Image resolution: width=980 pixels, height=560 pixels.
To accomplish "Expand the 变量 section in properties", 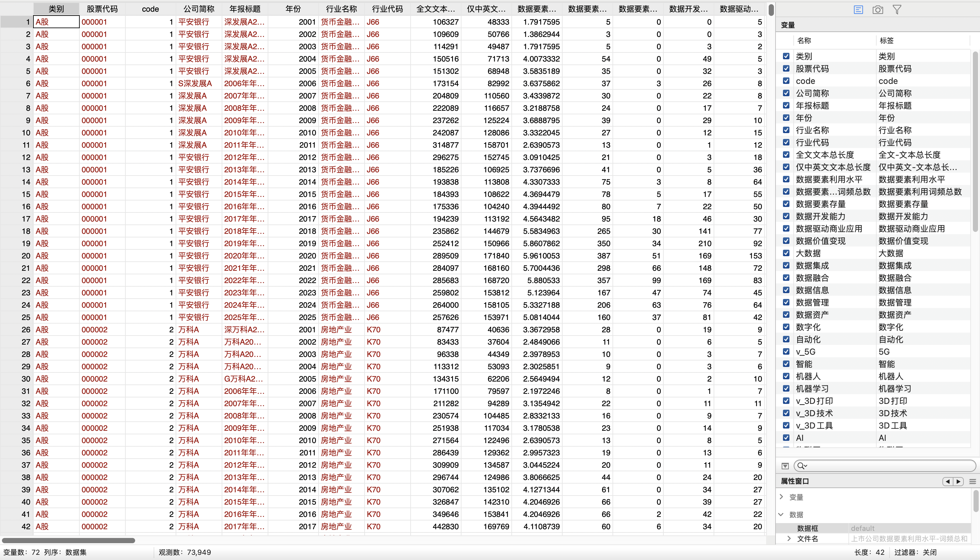I will click(781, 497).
